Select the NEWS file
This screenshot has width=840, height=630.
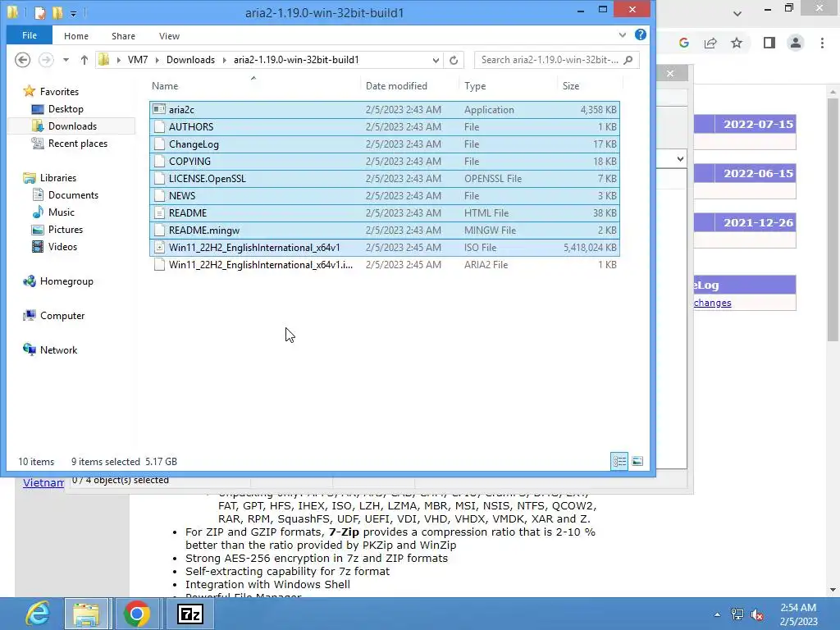[x=385, y=195]
